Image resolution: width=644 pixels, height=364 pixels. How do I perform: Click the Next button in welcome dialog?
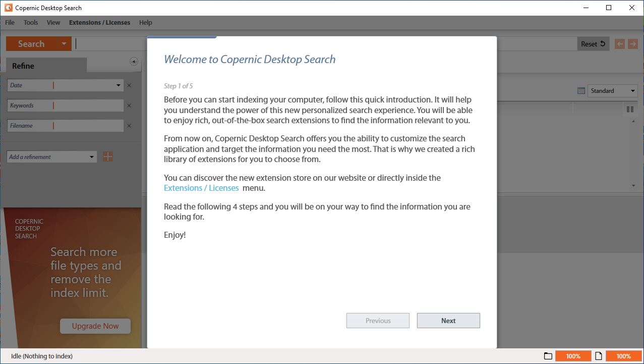pyautogui.click(x=448, y=321)
